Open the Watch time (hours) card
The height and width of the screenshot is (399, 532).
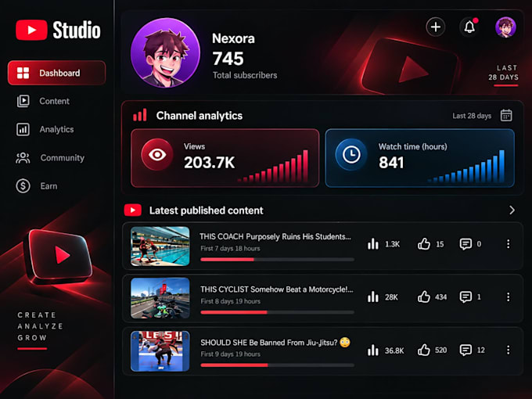419,158
